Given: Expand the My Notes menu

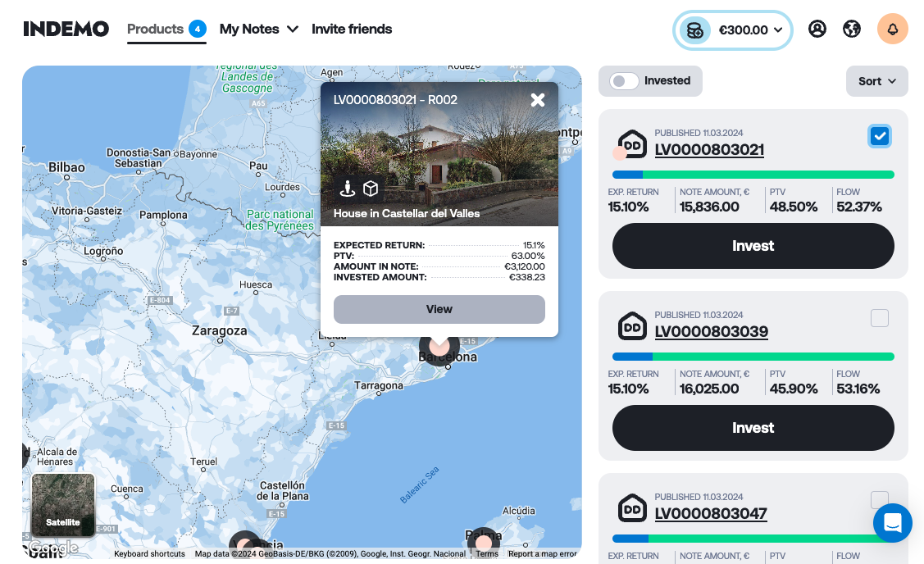Looking at the screenshot, I should [258, 30].
